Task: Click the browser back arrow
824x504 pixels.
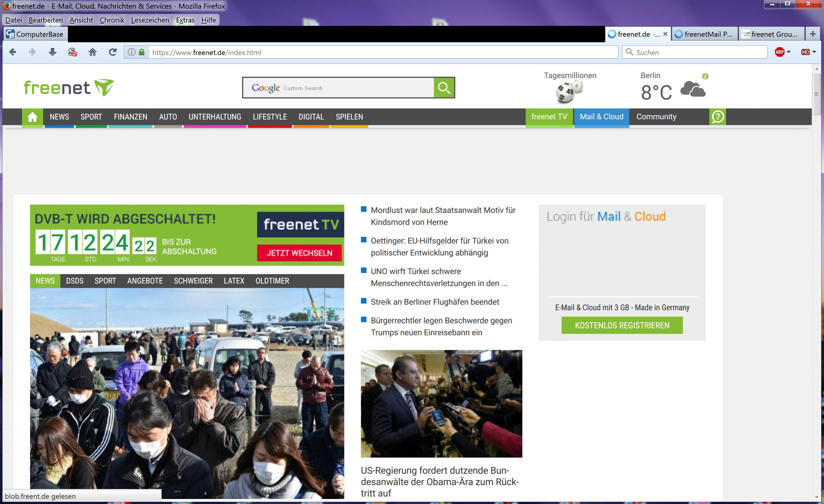Action: click(13, 52)
